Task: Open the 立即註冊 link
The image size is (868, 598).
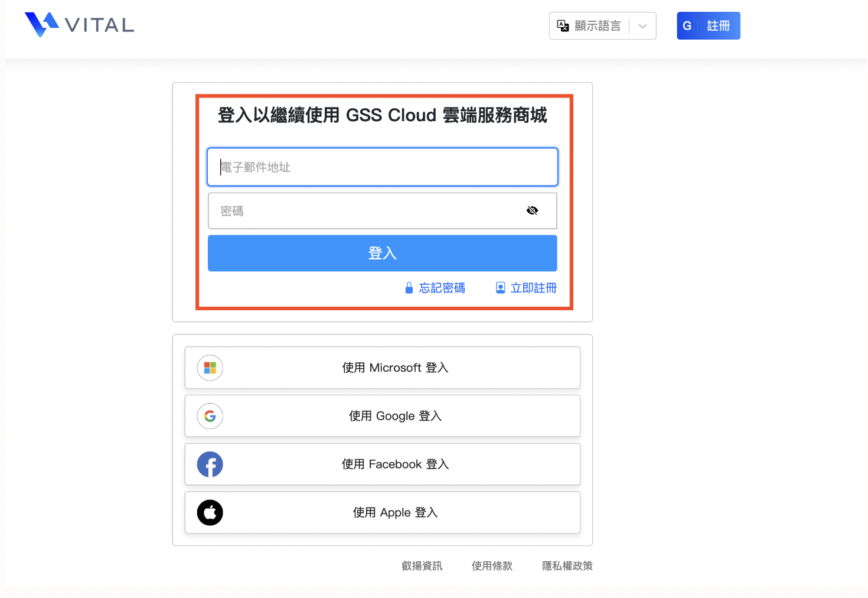Action: click(x=526, y=288)
